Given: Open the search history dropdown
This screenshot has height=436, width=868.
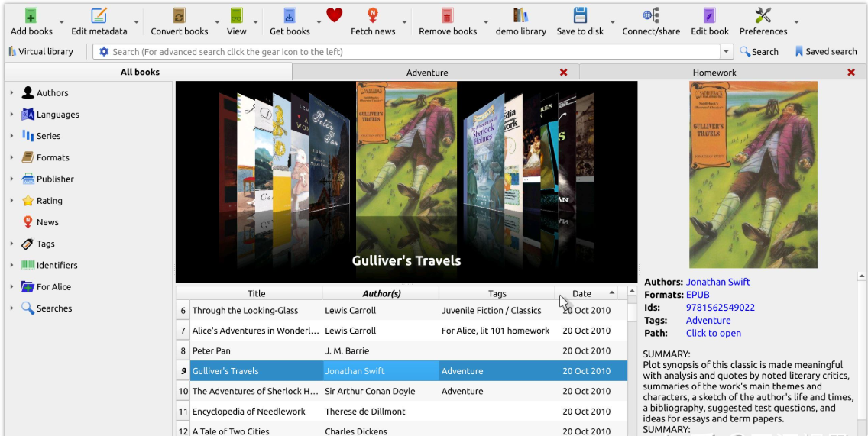Looking at the screenshot, I should 727,51.
